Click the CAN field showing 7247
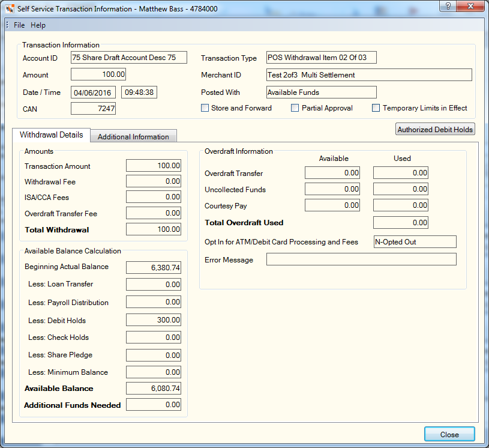 [93, 109]
